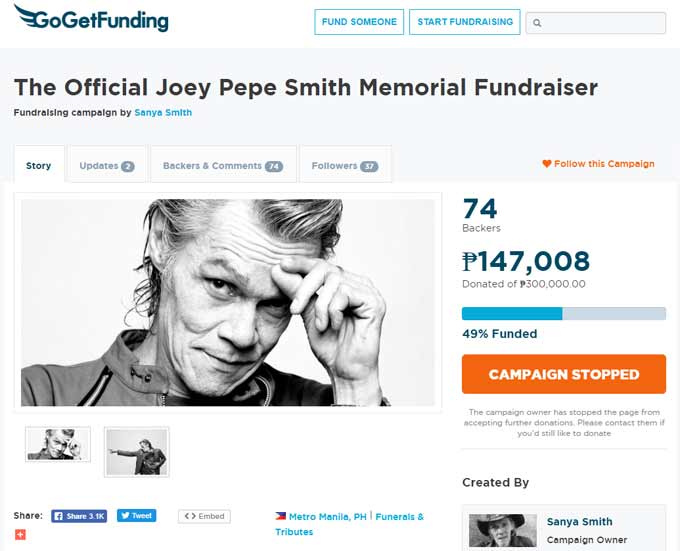Viewport: 680px width, 551px height.
Task: Click the Fund Someone button
Action: (x=359, y=22)
